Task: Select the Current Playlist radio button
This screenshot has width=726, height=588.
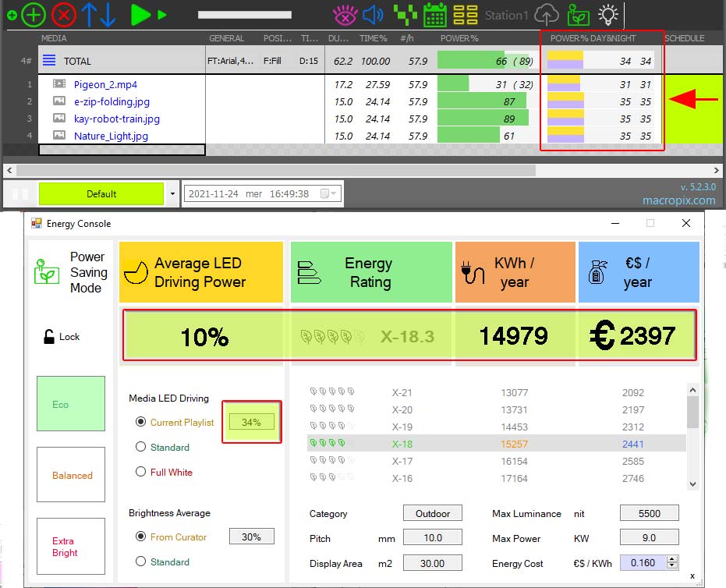Action: (141, 422)
